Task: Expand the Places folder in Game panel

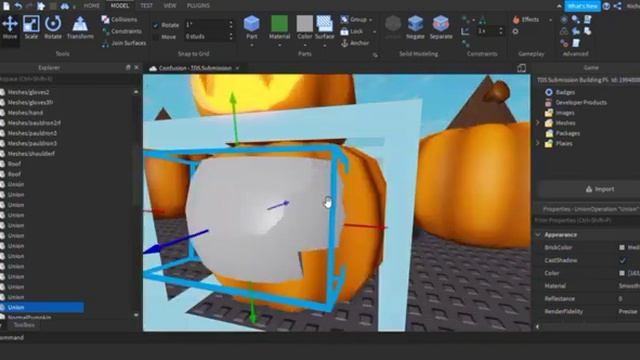Action: tap(538, 143)
